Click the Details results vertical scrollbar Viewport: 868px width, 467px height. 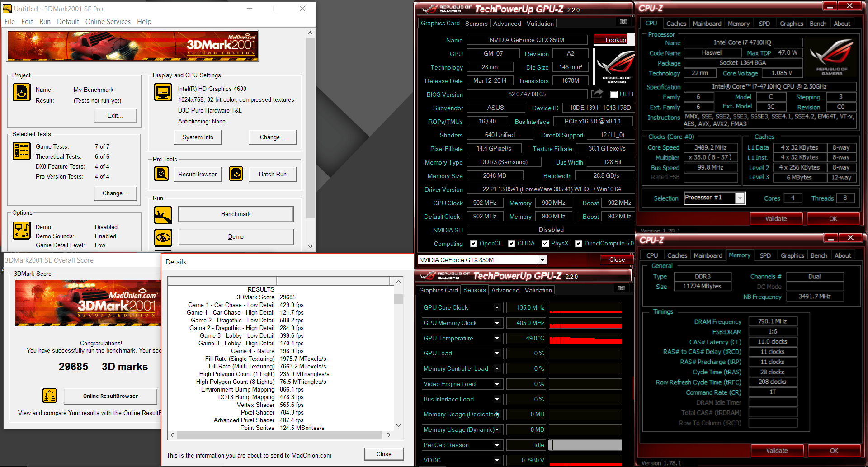[x=398, y=354]
